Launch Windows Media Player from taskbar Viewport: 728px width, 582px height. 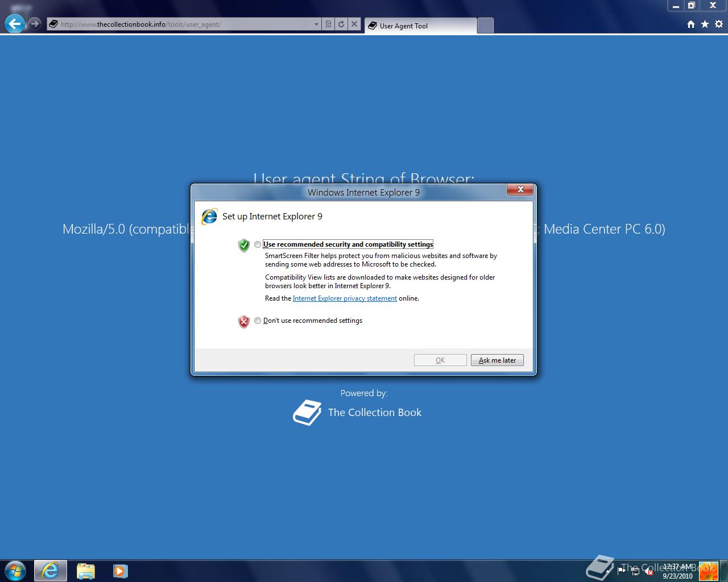[120, 571]
